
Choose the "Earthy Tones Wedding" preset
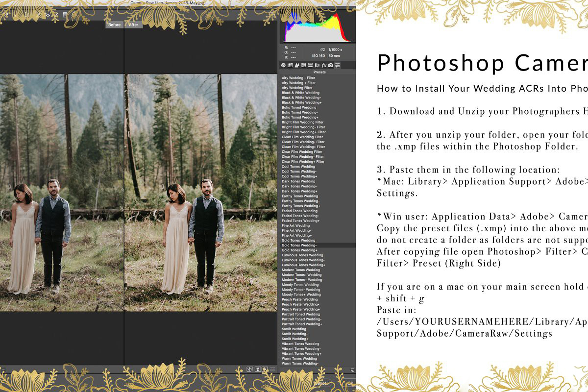300,196
